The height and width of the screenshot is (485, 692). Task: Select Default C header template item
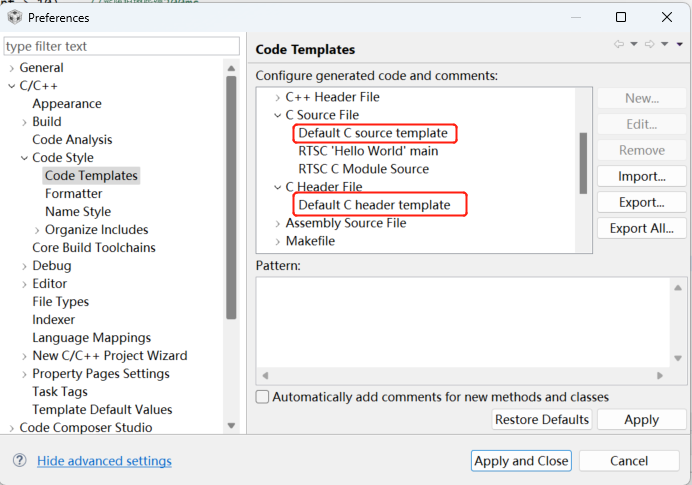click(x=374, y=205)
